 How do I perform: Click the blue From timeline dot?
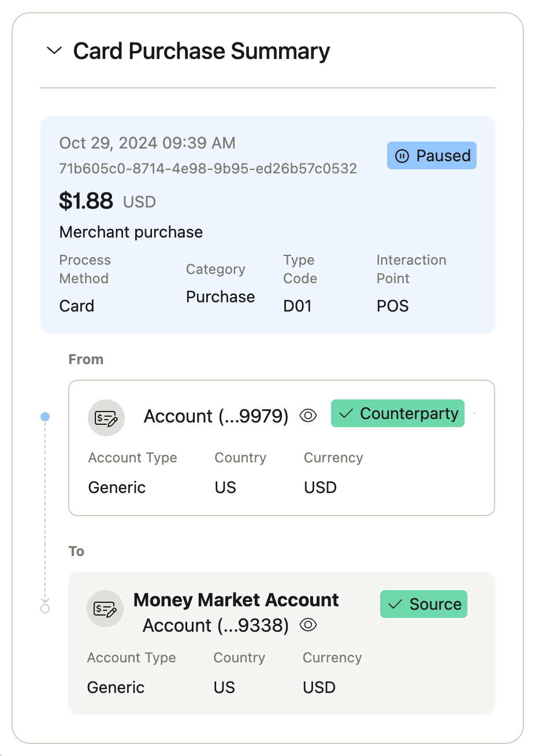pyautogui.click(x=45, y=417)
